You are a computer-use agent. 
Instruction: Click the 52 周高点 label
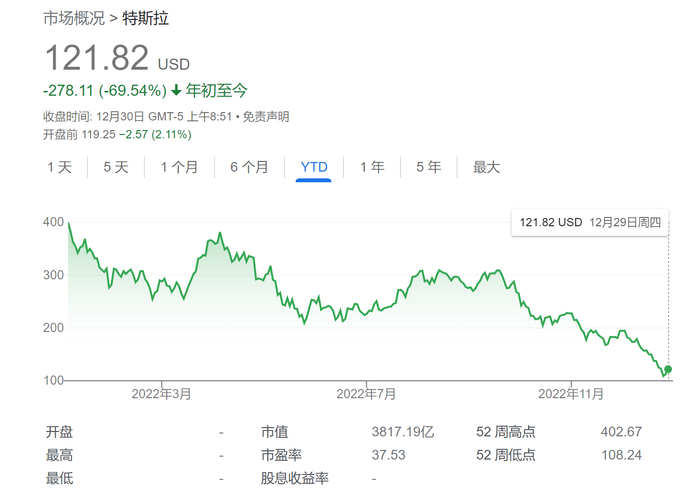pyautogui.click(x=506, y=432)
